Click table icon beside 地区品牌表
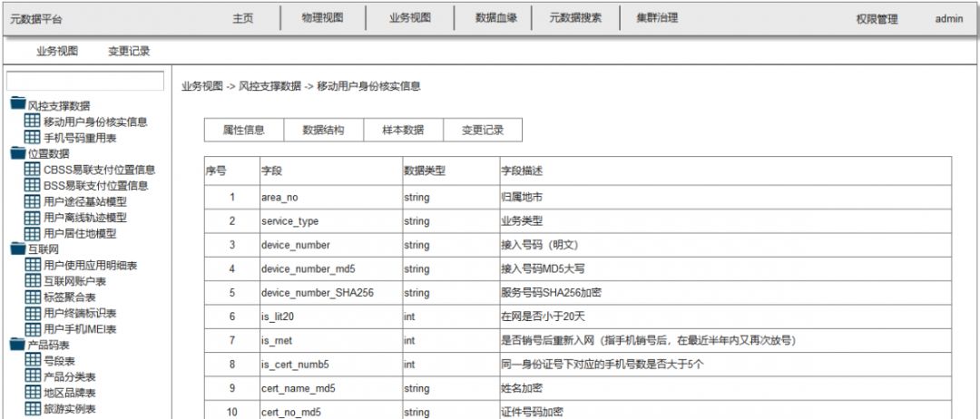980x419 pixels. pos(32,393)
